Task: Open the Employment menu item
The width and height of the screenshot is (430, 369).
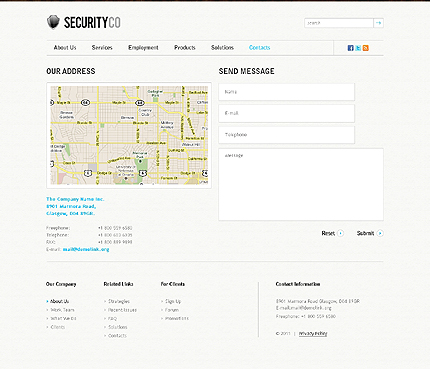Action: click(143, 48)
